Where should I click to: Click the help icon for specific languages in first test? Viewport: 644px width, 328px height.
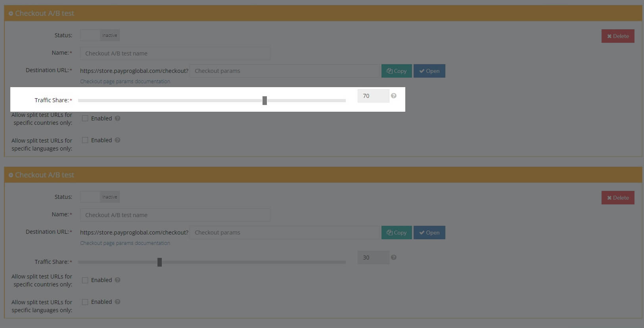click(x=117, y=140)
